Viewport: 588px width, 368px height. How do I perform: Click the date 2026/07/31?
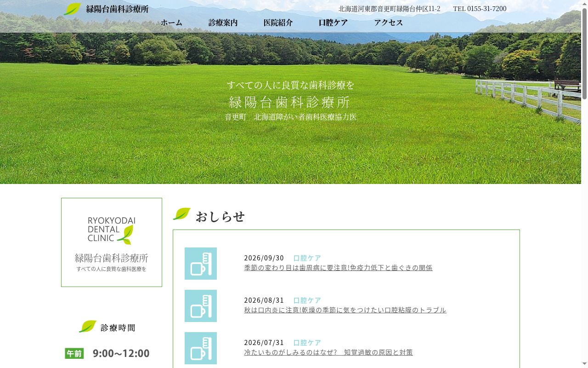(264, 343)
